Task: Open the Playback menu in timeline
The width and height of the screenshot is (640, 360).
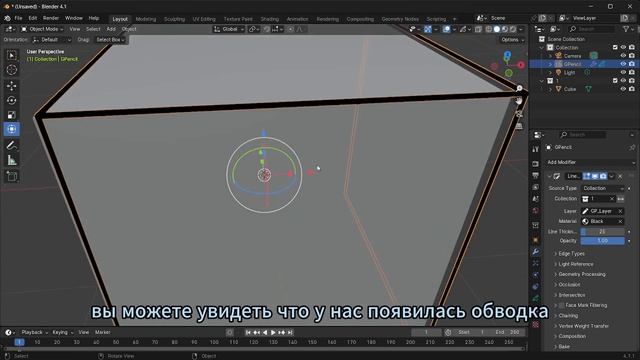Action: tap(33, 333)
